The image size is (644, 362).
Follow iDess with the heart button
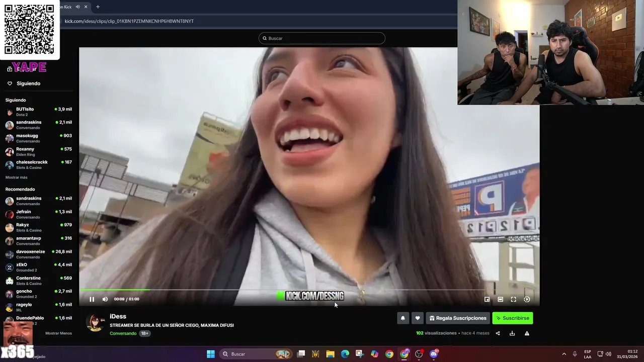pyautogui.click(x=417, y=318)
